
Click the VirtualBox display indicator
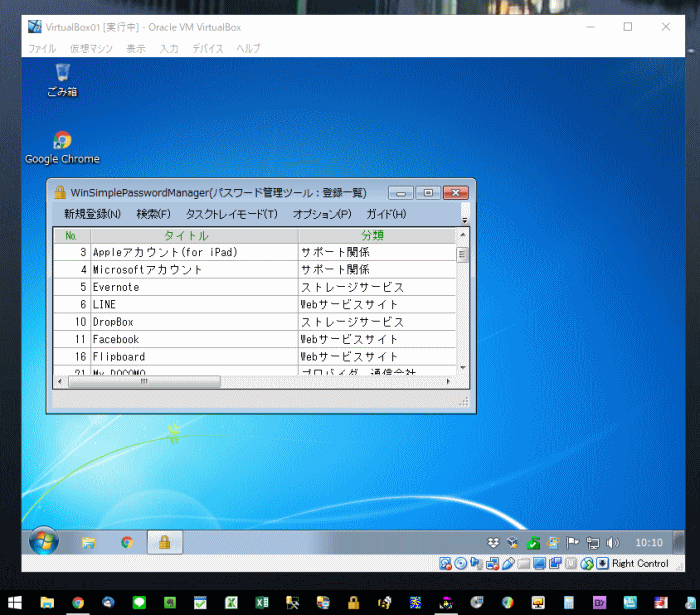(539, 564)
